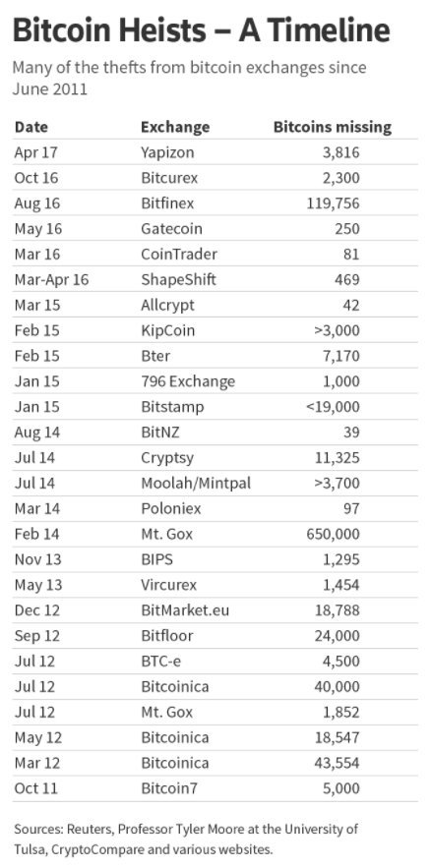The width and height of the screenshot is (432, 868).
Task: Select the Date column header
Action: [x=31, y=127]
